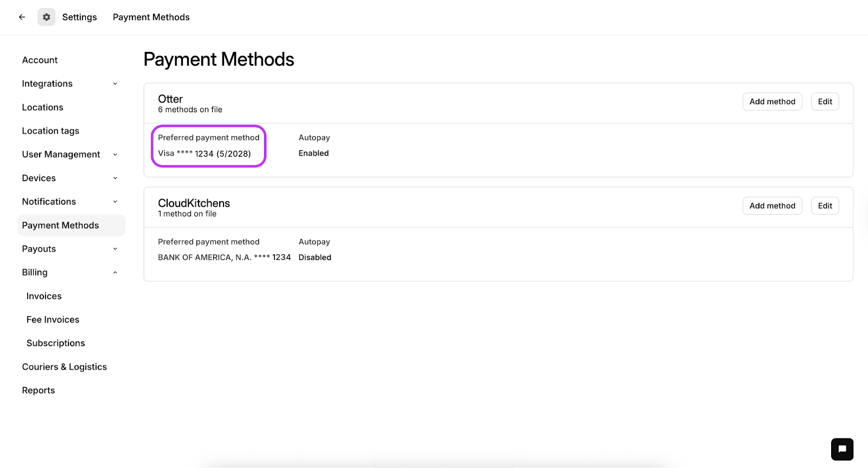Click the '1 method on file' text
Image resolution: width=868 pixels, height=468 pixels.
[x=187, y=214]
